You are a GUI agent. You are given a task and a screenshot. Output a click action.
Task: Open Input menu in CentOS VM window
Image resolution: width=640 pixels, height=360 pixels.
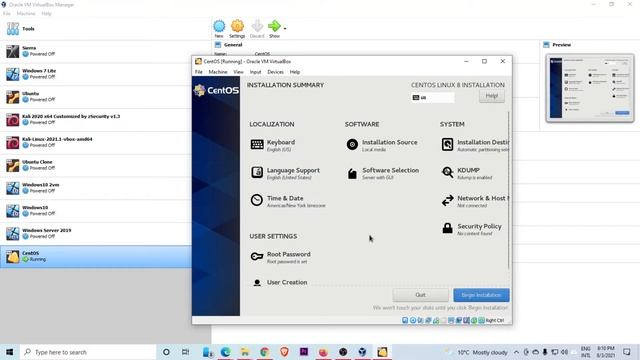point(256,72)
